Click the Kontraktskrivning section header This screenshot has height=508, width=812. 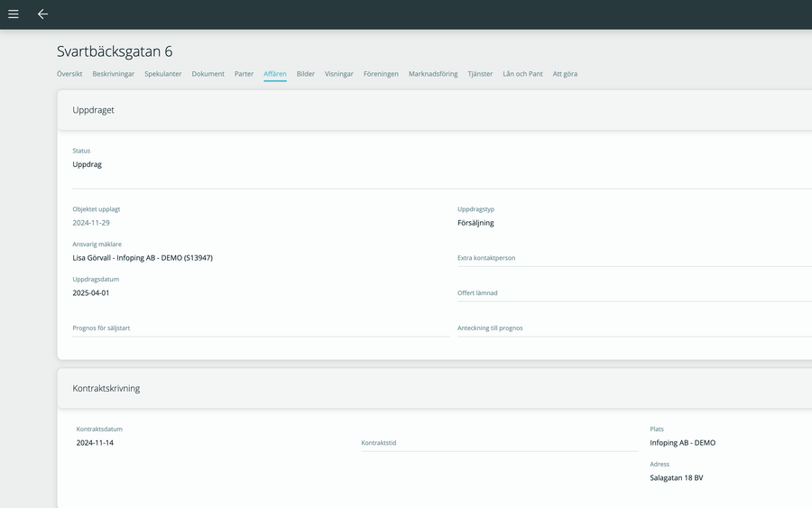tap(435, 388)
